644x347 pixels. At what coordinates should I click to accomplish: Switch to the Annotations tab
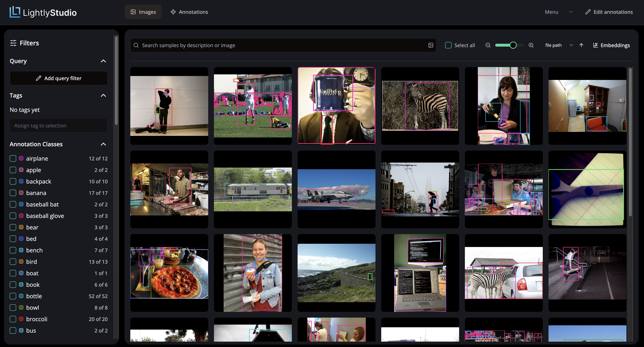coord(189,12)
